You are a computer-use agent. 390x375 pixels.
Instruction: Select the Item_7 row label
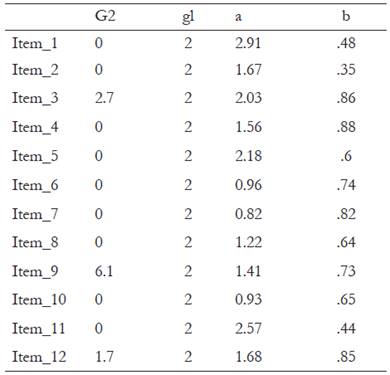coord(35,214)
